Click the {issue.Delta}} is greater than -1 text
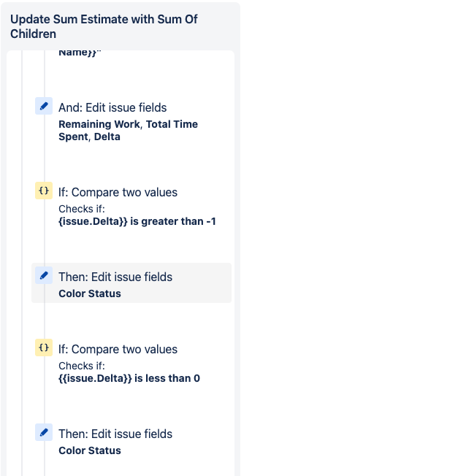 pos(137,221)
